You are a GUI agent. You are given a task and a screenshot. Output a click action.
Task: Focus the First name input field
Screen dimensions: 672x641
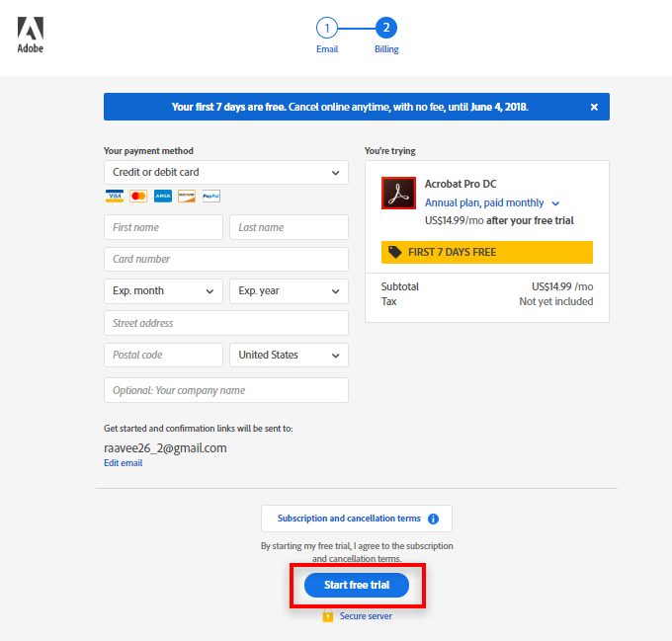point(163,228)
